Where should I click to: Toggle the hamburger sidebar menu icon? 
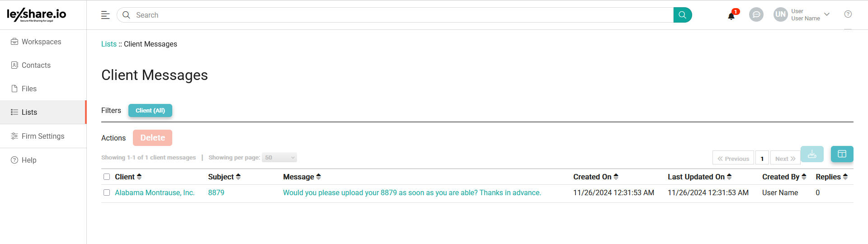(x=105, y=15)
